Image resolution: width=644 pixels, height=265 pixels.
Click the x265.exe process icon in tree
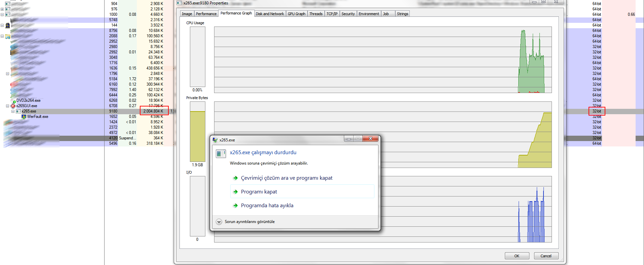coord(18,111)
